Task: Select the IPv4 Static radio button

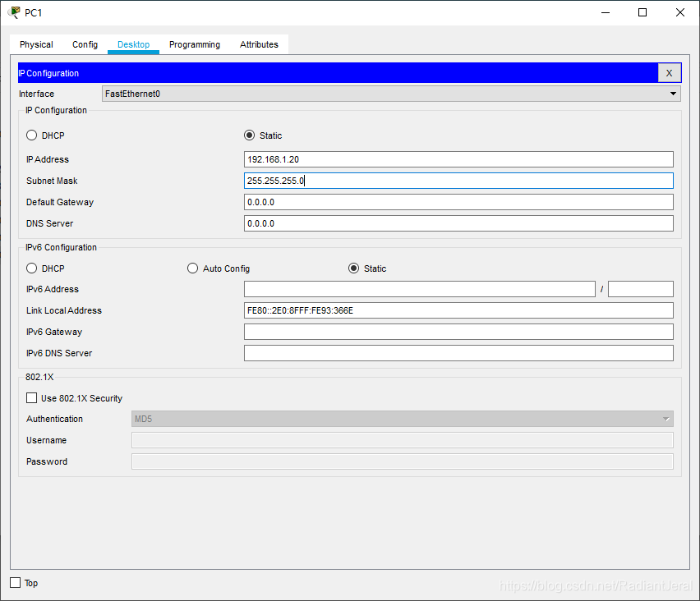Action: click(250, 135)
